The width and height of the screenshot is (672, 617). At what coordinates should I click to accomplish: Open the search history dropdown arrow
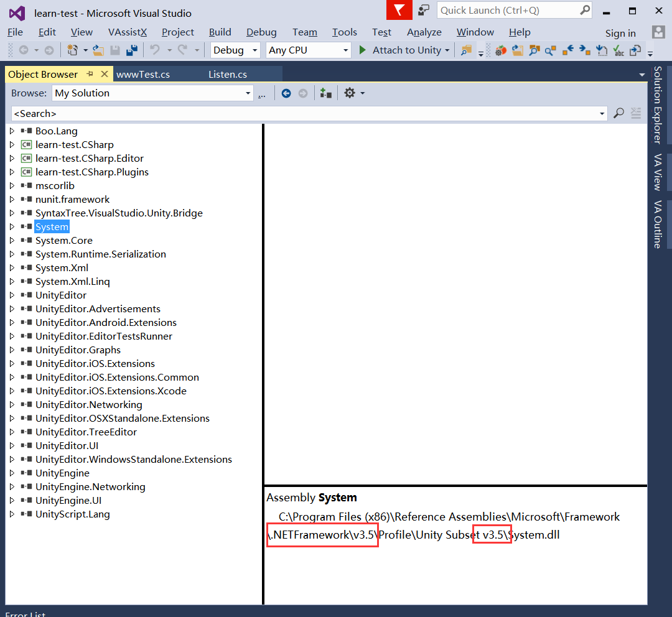602,114
